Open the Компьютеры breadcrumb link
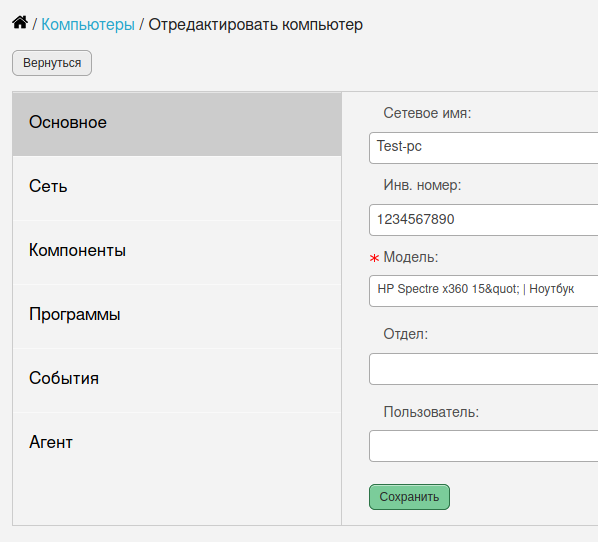This screenshot has height=542, width=598. pyautogui.click(x=88, y=24)
